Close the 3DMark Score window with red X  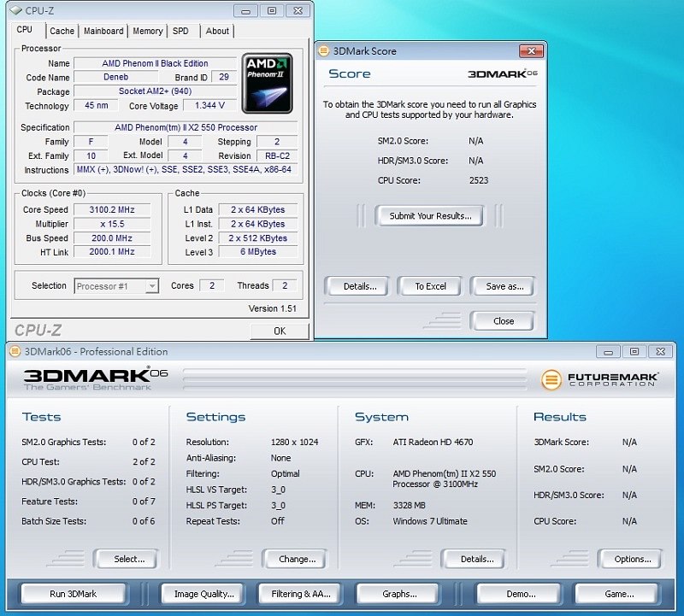531,51
